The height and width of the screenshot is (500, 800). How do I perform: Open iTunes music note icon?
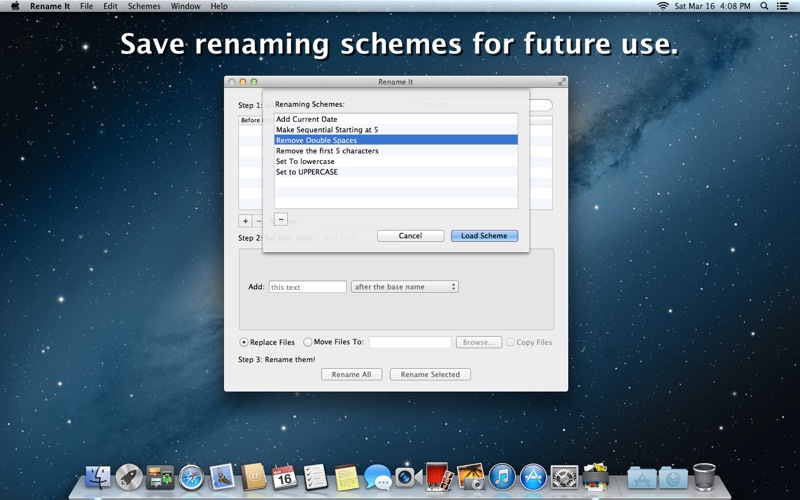[x=502, y=478]
